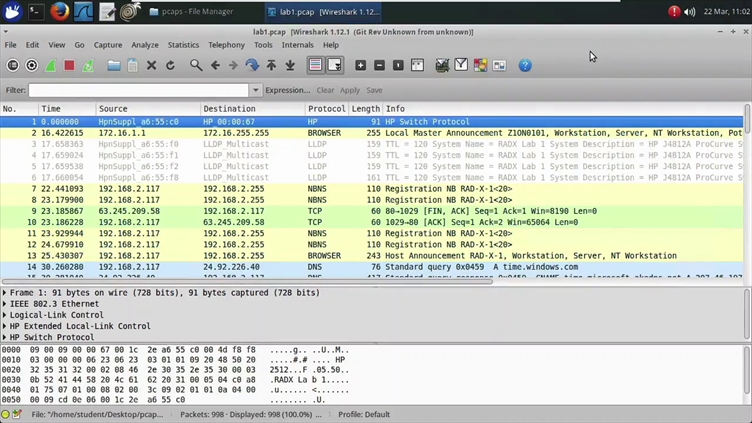Open the Telephony menu
The height and width of the screenshot is (423, 752).
(226, 45)
